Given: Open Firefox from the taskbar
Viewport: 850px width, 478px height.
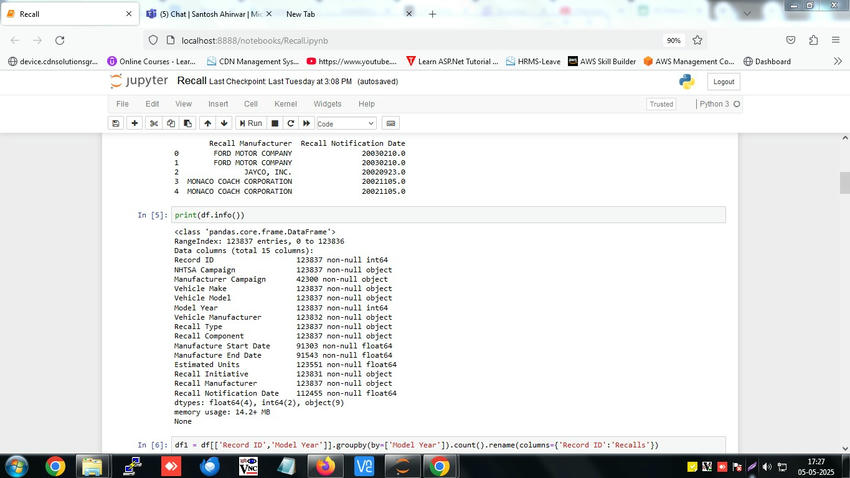Looking at the screenshot, I should [x=325, y=467].
